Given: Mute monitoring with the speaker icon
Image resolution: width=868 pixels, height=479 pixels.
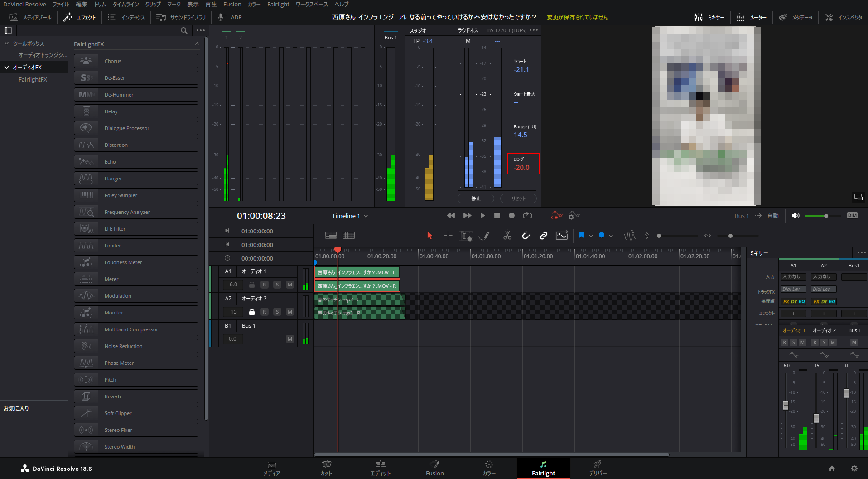Looking at the screenshot, I should [795, 216].
